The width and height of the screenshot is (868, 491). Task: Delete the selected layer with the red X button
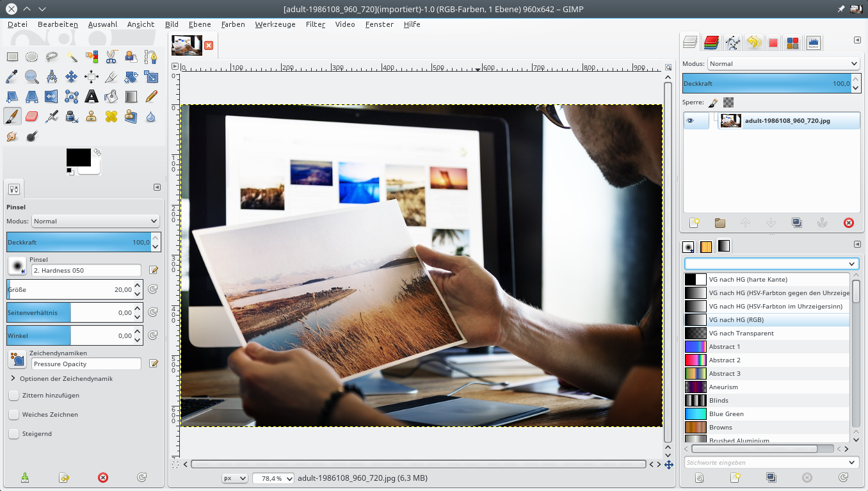(x=849, y=223)
